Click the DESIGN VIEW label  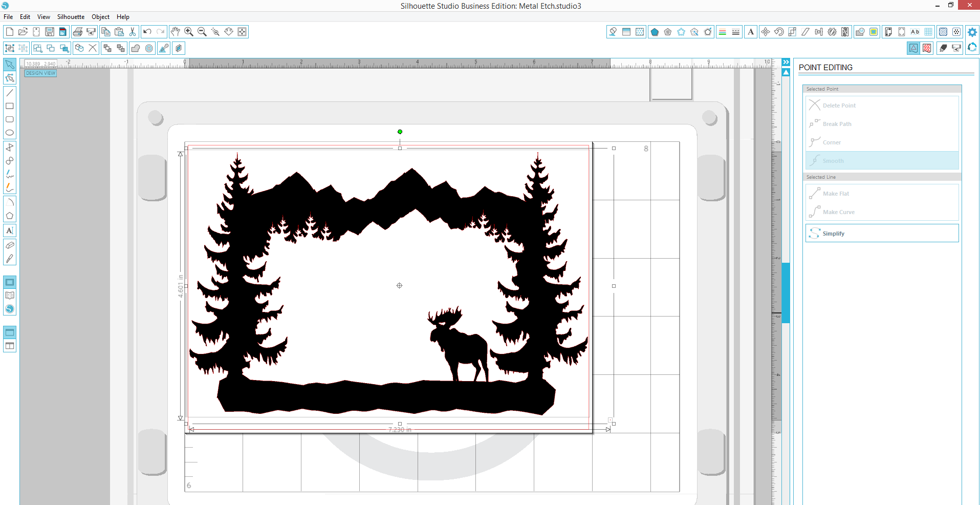tap(41, 73)
